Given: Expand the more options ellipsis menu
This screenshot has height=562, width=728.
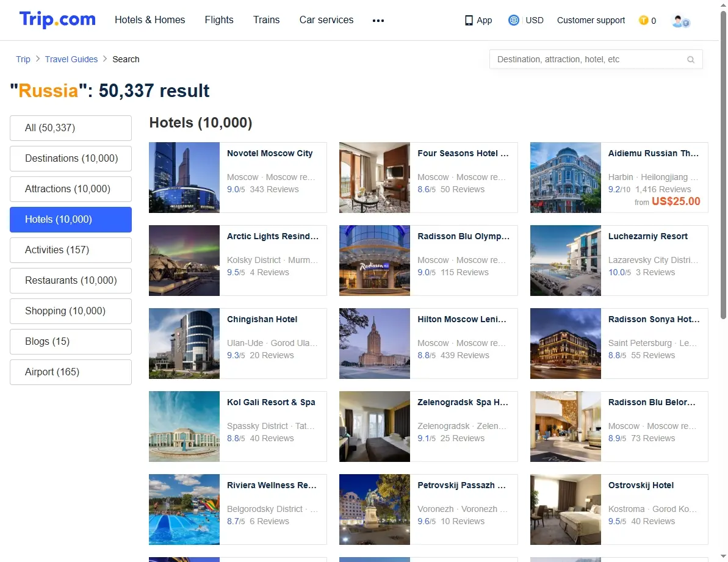Looking at the screenshot, I should 378,20.
